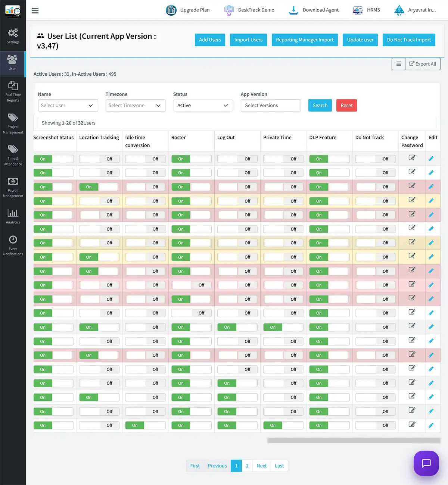Open the purple chat widget

426,463
